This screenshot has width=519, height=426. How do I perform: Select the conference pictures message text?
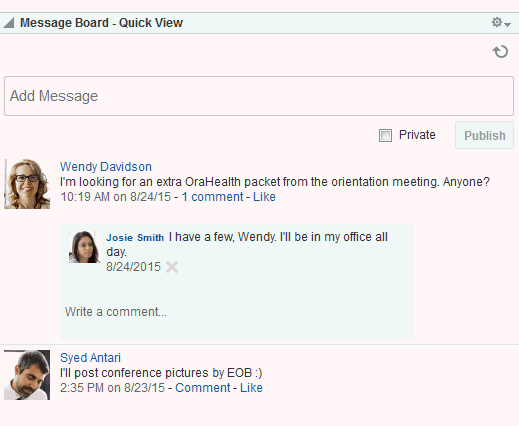coord(161,373)
